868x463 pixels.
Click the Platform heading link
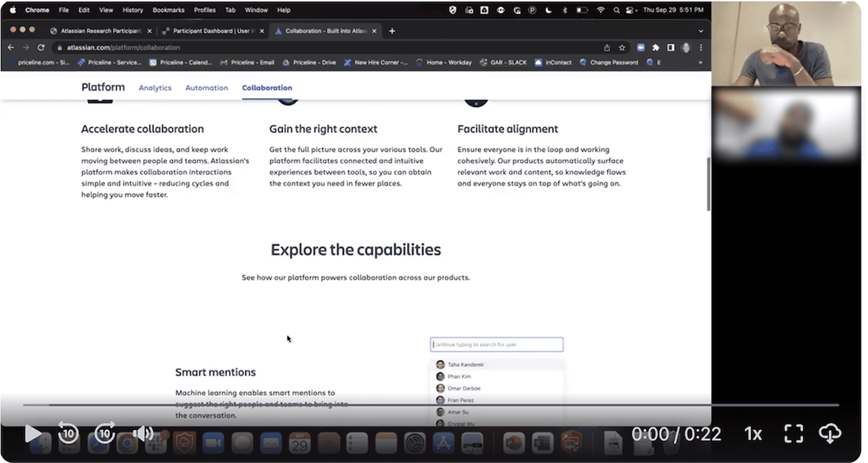tap(103, 87)
